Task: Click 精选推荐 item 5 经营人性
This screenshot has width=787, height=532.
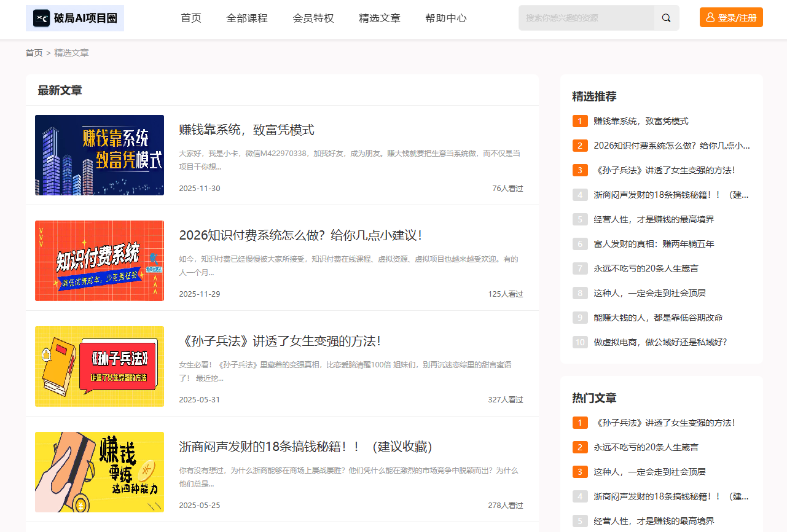Action: (654, 219)
